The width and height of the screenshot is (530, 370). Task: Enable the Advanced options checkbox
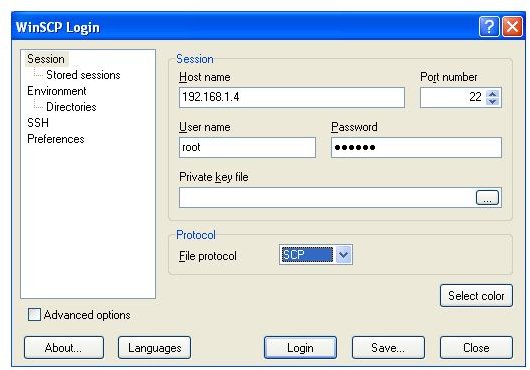coord(34,315)
